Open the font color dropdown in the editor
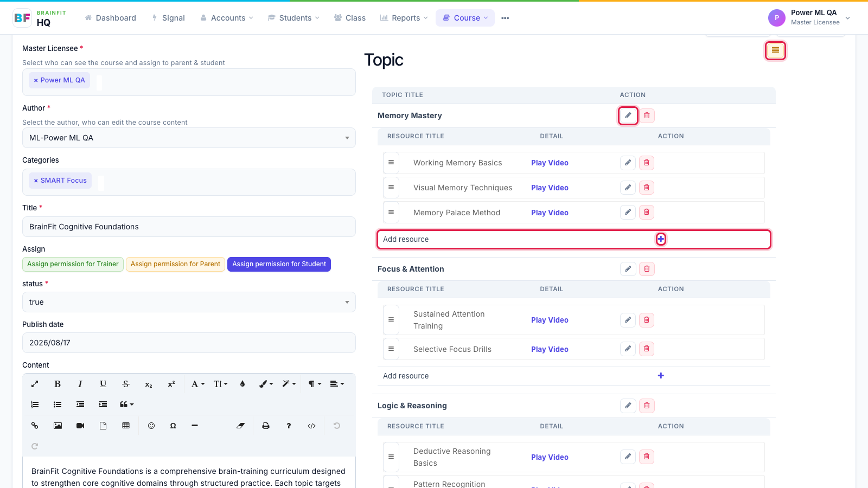 pos(198,384)
